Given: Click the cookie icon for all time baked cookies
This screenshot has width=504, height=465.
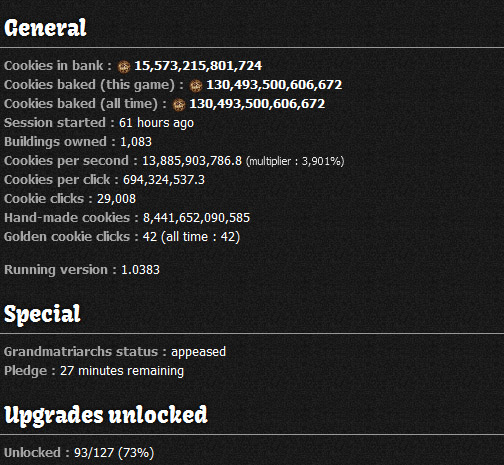Looking at the screenshot, I should (x=179, y=105).
